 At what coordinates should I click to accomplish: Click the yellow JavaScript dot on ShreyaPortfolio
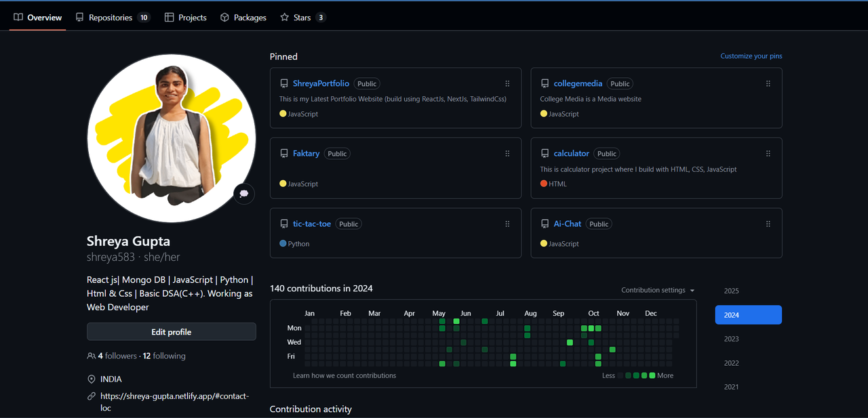(283, 114)
